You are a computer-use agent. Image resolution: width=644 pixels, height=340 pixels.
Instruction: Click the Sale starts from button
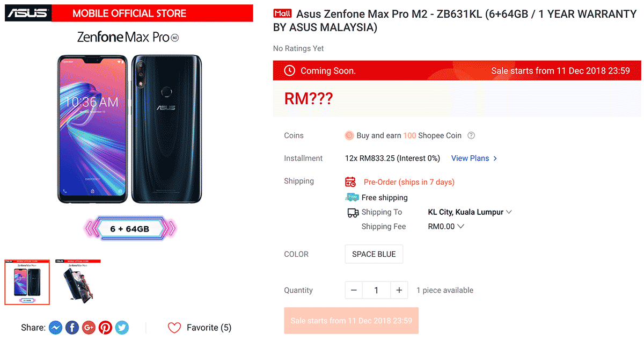pos(351,321)
